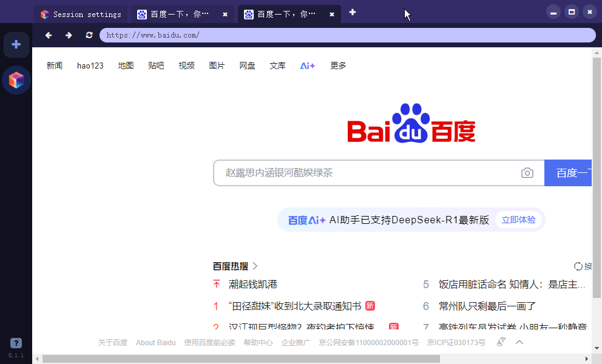Maximize the browser window

(x=571, y=12)
